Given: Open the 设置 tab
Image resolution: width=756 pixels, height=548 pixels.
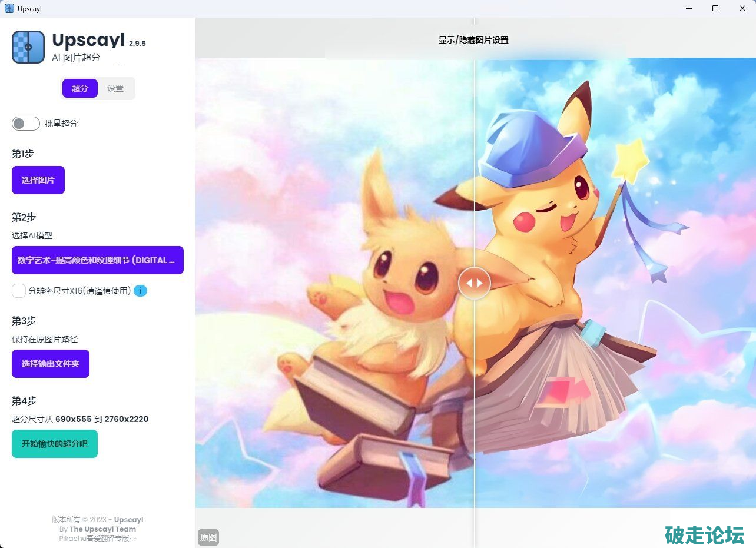Looking at the screenshot, I should 115,88.
